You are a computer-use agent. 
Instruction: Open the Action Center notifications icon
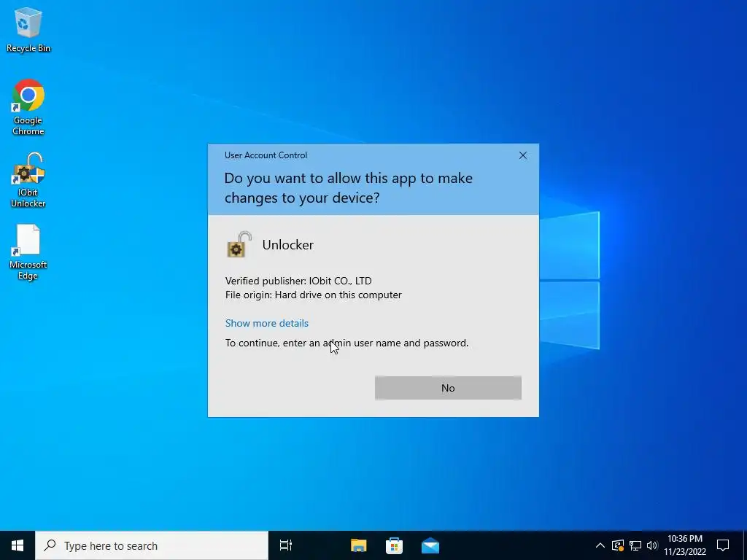pos(723,545)
